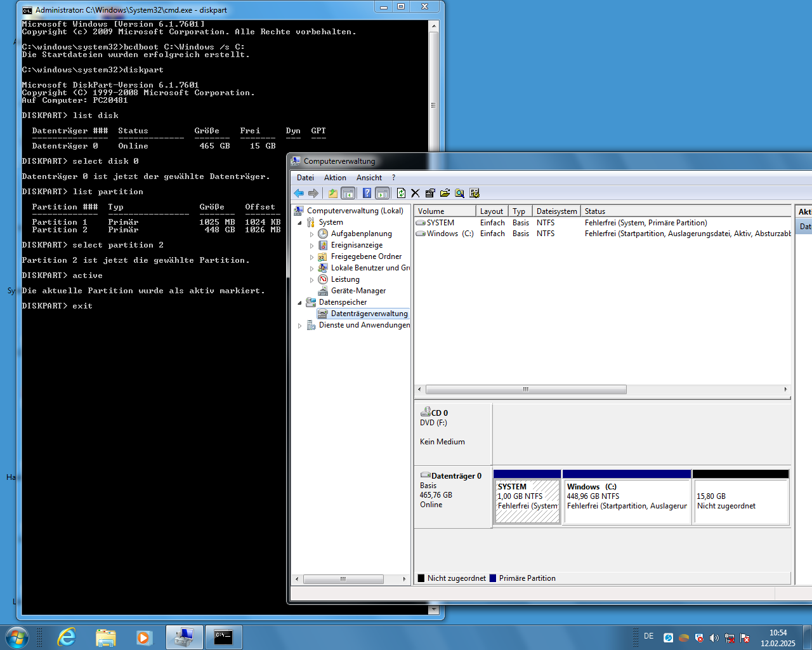Viewport: 812px width, 650px height.
Task: Click the black X delete toolbar icon
Action: (x=416, y=193)
